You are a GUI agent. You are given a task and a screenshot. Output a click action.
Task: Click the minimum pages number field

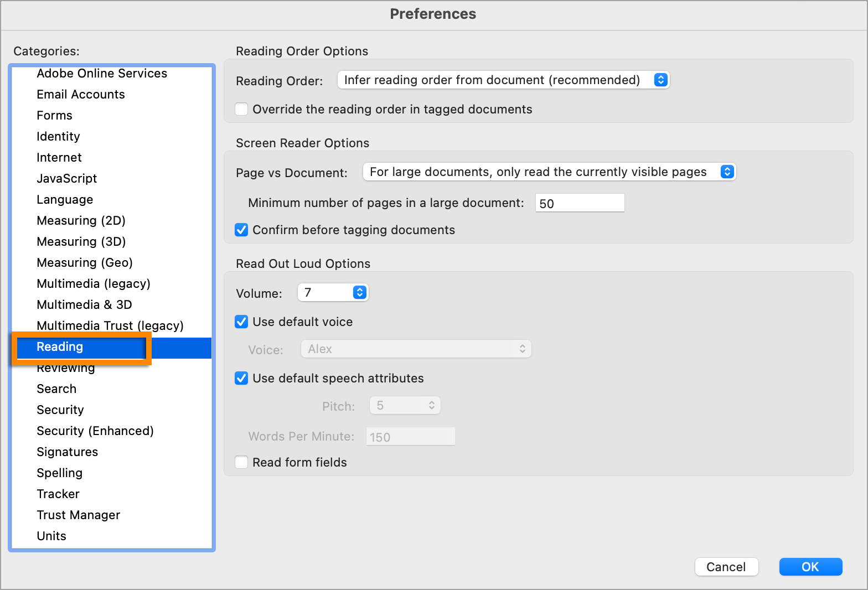click(579, 203)
